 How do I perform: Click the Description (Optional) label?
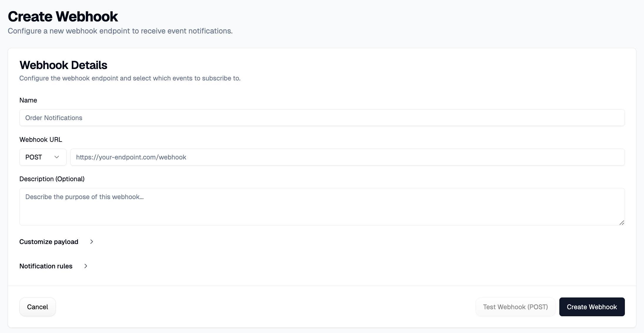(52, 179)
